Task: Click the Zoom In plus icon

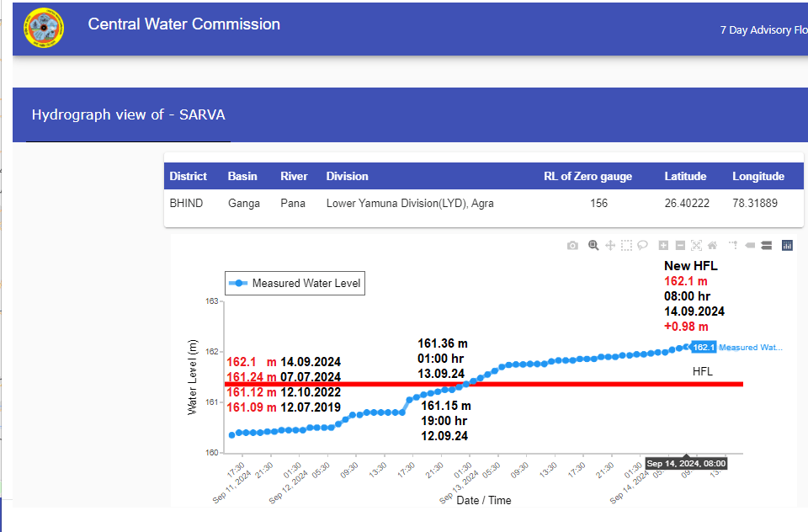Action: 663,246
